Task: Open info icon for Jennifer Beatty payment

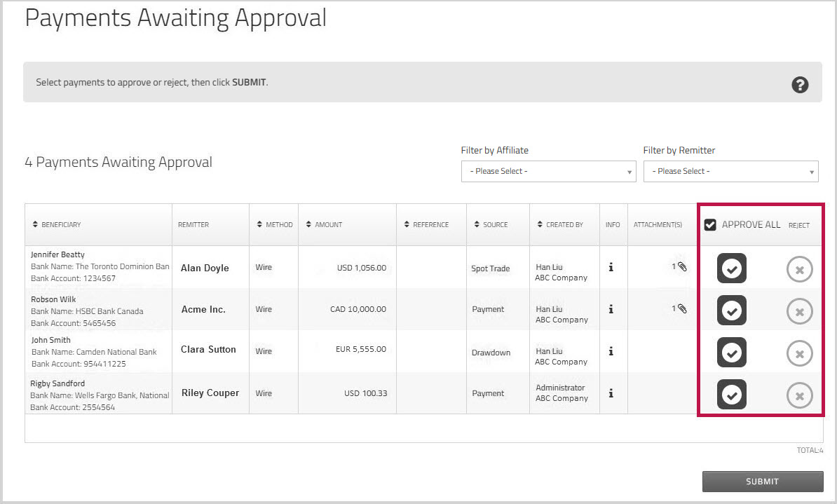Action: pos(611,267)
